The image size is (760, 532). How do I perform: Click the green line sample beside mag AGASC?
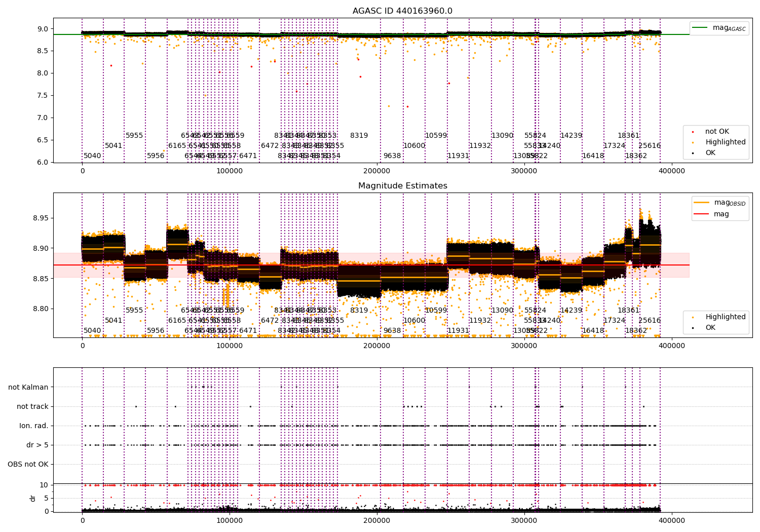[x=701, y=28]
